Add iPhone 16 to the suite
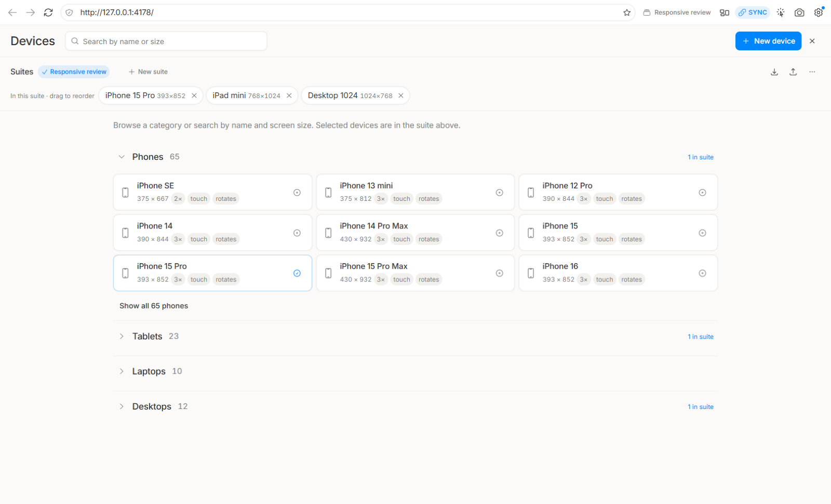 coord(702,273)
